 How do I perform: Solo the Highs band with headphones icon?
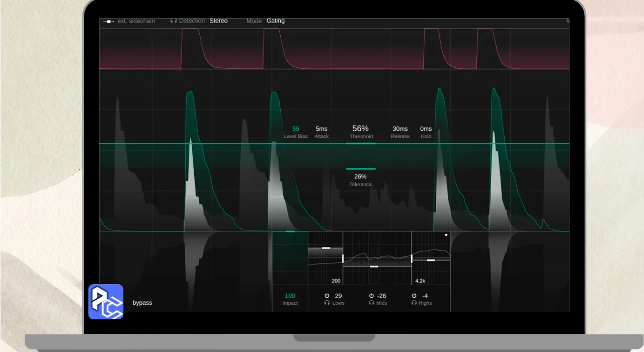(414, 303)
